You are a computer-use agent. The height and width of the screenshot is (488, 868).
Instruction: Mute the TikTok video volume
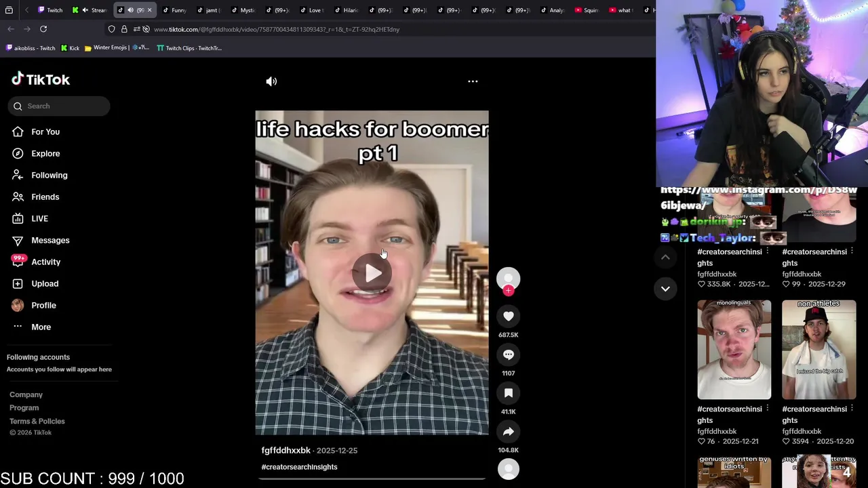click(271, 81)
